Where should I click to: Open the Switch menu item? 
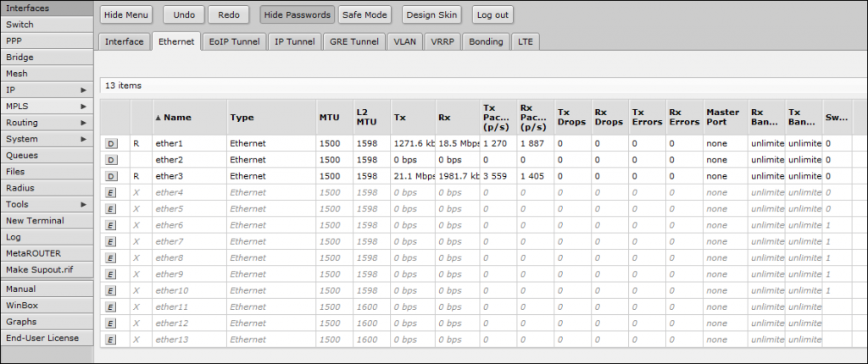(x=47, y=25)
